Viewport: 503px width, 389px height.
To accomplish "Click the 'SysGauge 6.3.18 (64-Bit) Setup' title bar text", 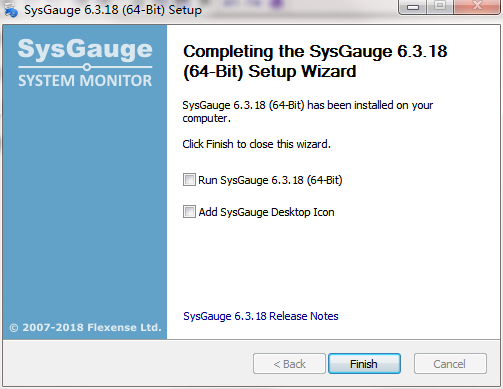I will [113, 10].
